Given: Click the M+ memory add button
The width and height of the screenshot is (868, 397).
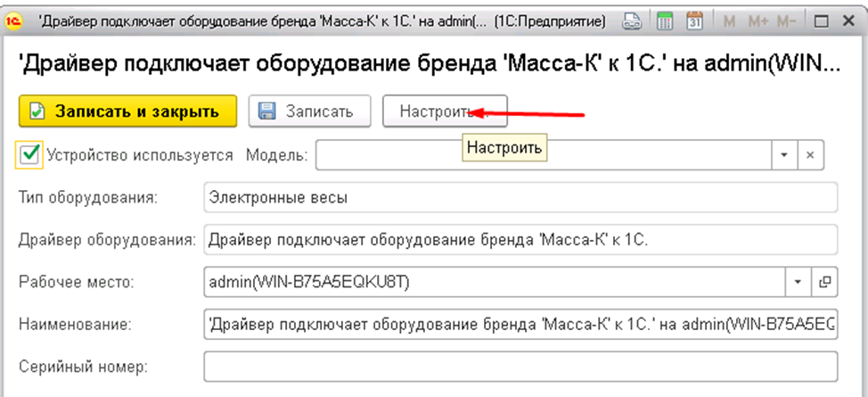Looking at the screenshot, I should click(758, 21).
